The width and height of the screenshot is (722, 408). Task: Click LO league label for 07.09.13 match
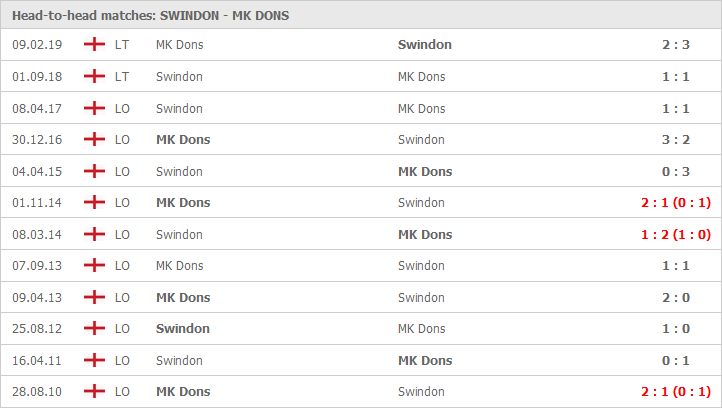coord(122,266)
